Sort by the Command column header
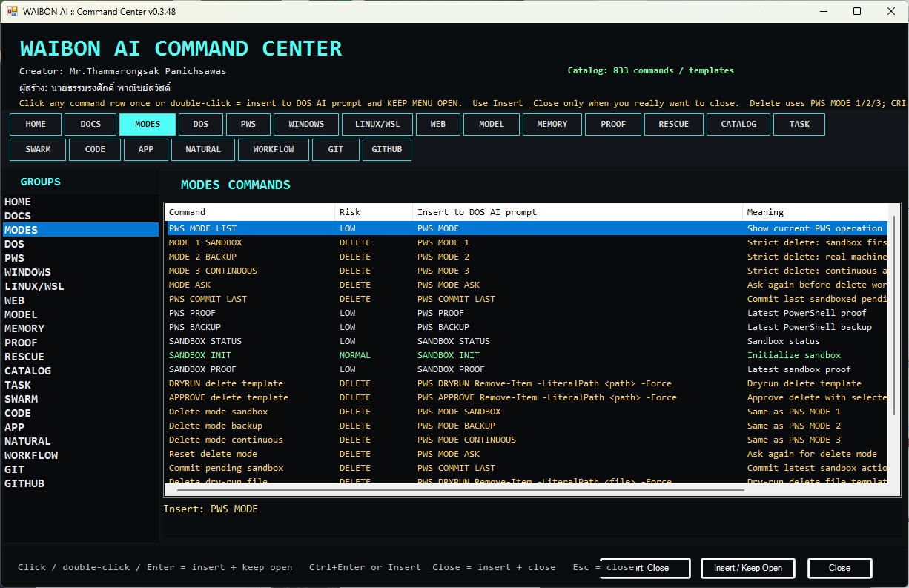 point(250,212)
